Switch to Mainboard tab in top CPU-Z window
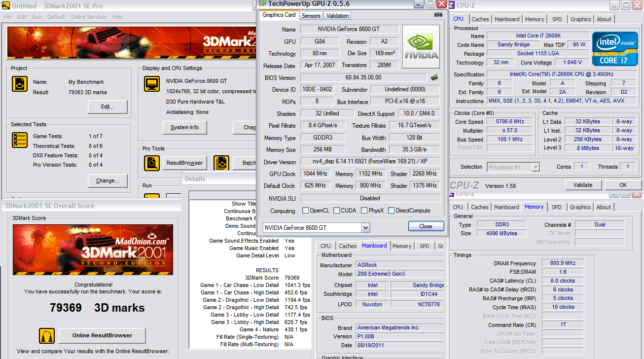The image size is (644, 359). point(507,19)
